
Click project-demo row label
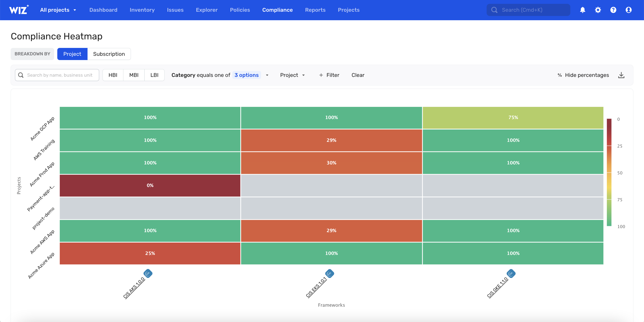click(43, 218)
